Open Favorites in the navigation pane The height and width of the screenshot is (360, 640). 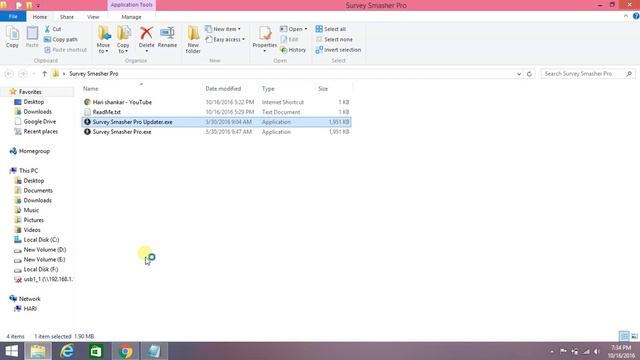click(x=29, y=92)
